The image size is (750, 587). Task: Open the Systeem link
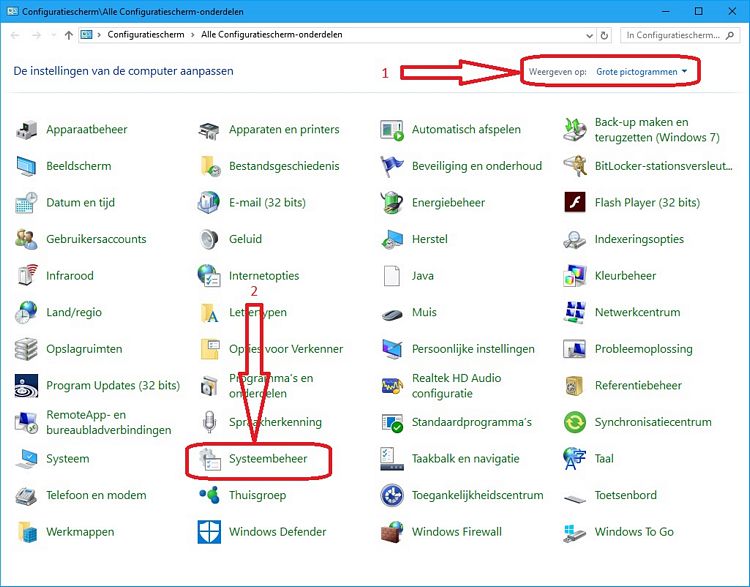point(68,459)
